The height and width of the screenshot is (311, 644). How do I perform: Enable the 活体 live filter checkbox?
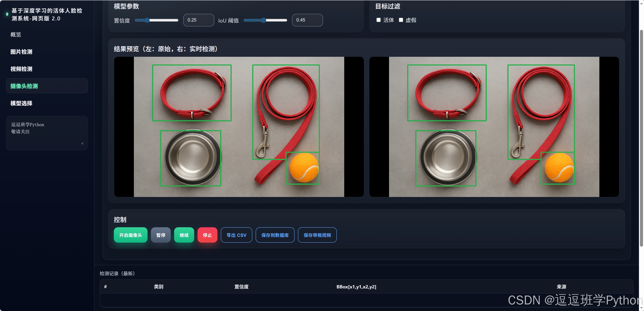378,20
